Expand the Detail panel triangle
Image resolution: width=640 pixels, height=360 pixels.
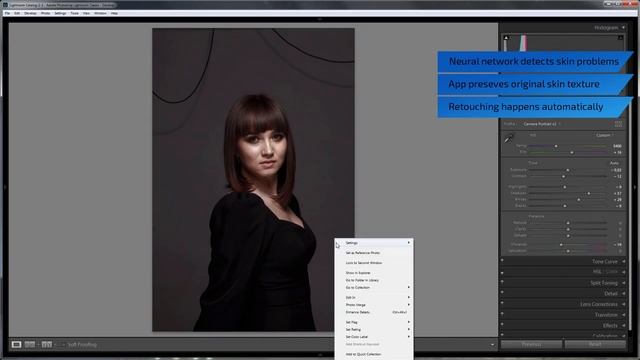click(x=623, y=293)
